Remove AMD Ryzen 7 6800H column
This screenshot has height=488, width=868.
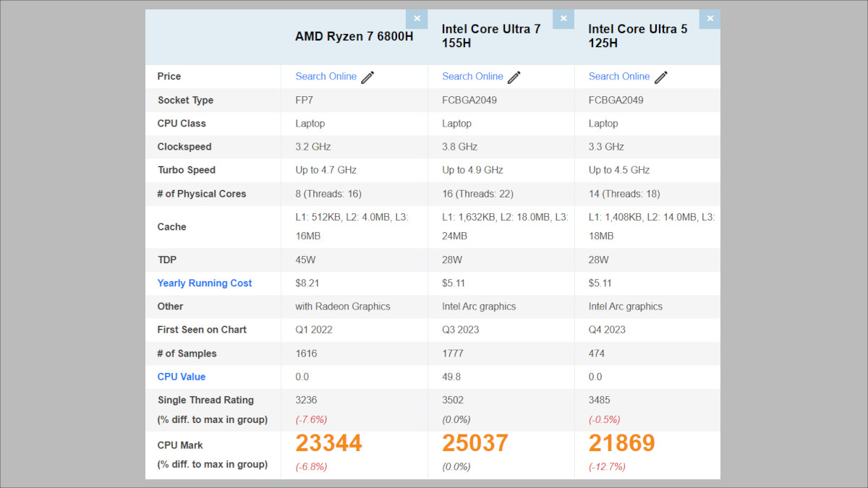point(417,19)
